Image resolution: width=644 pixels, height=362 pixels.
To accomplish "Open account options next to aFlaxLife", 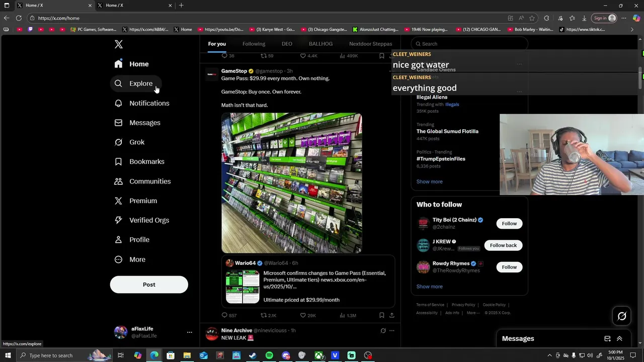I will click(x=190, y=332).
